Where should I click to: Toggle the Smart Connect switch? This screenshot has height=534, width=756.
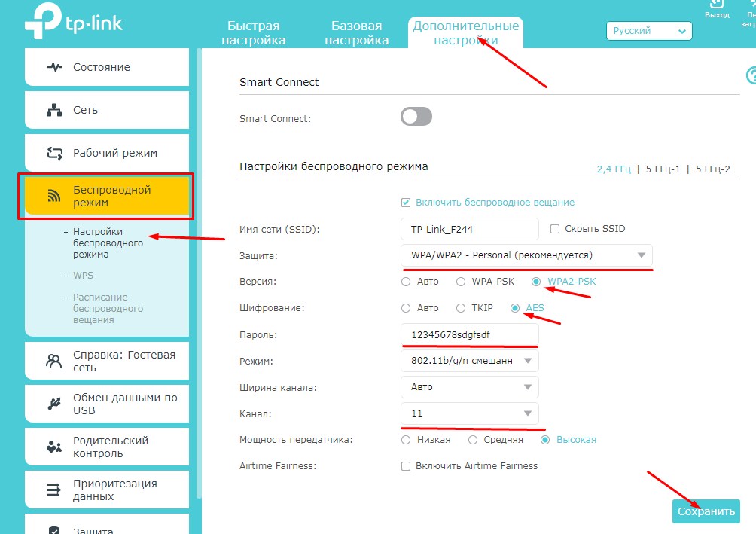(x=416, y=116)
